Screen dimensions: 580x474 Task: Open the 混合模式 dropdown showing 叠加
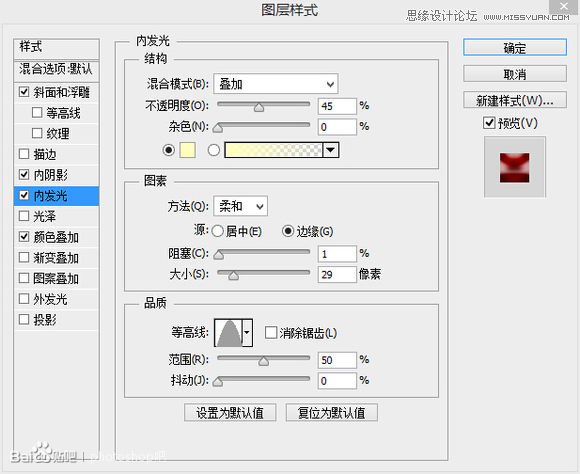(276, 84)
